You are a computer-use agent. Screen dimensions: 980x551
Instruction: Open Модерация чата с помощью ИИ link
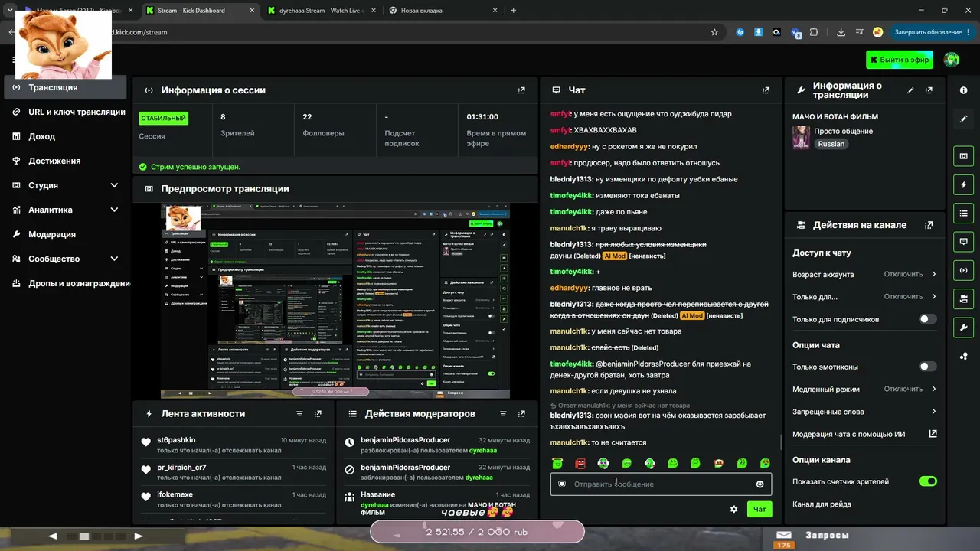click(864, 434)
